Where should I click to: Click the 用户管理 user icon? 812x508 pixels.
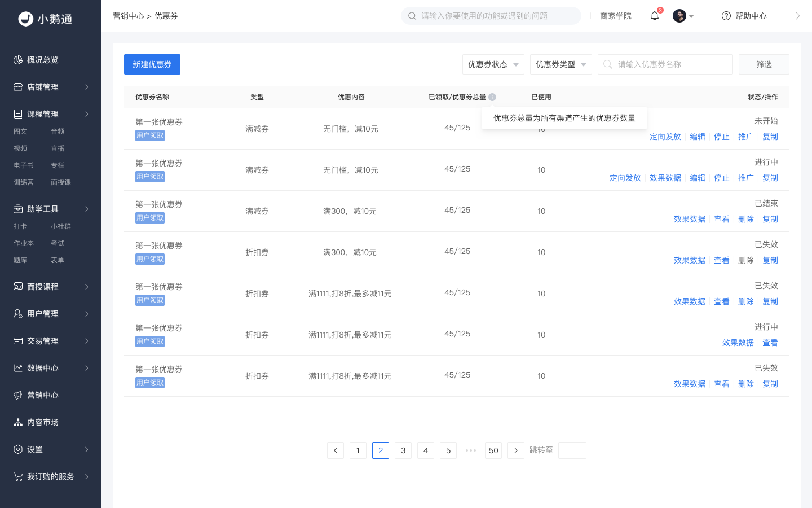[18, 314]
